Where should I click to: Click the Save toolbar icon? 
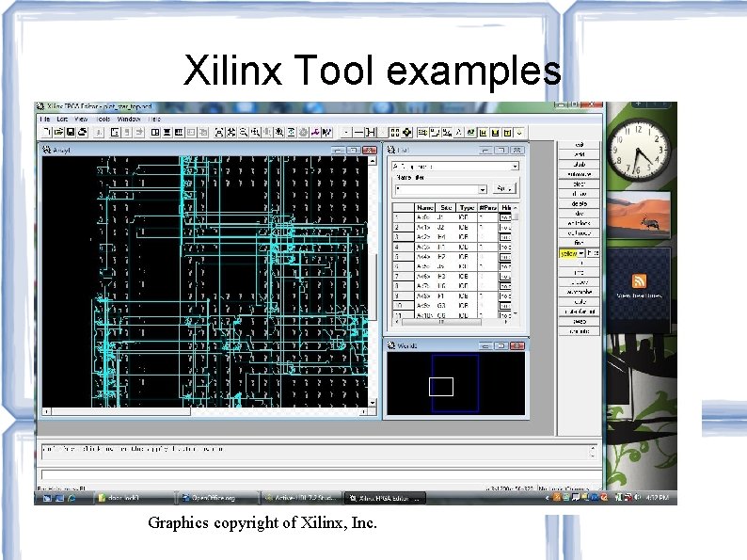(x=70, y=132)
